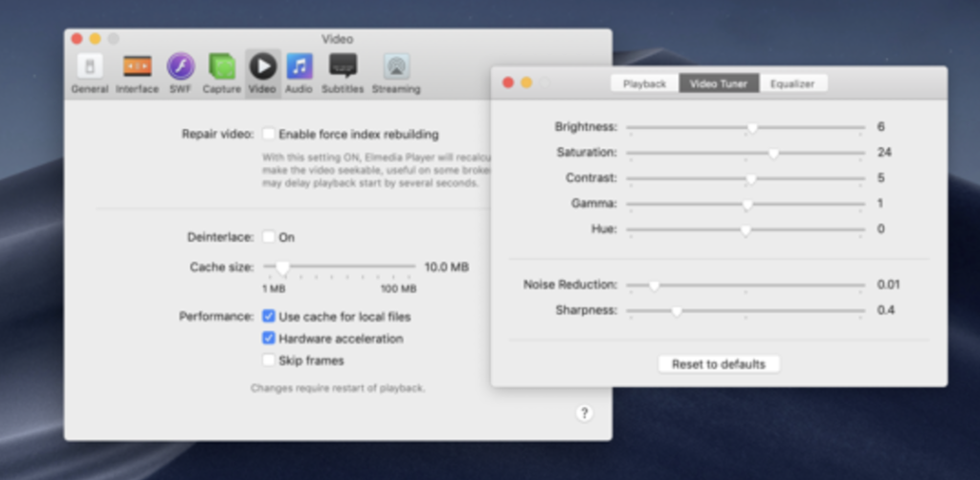
Task: Open the Audio preferences pane
Action: [x=299, y=74]
